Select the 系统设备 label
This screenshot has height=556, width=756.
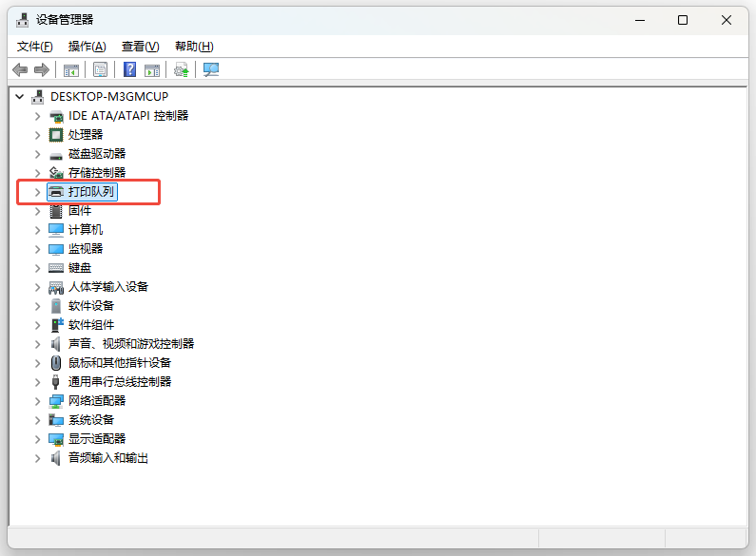coord(91,420)
